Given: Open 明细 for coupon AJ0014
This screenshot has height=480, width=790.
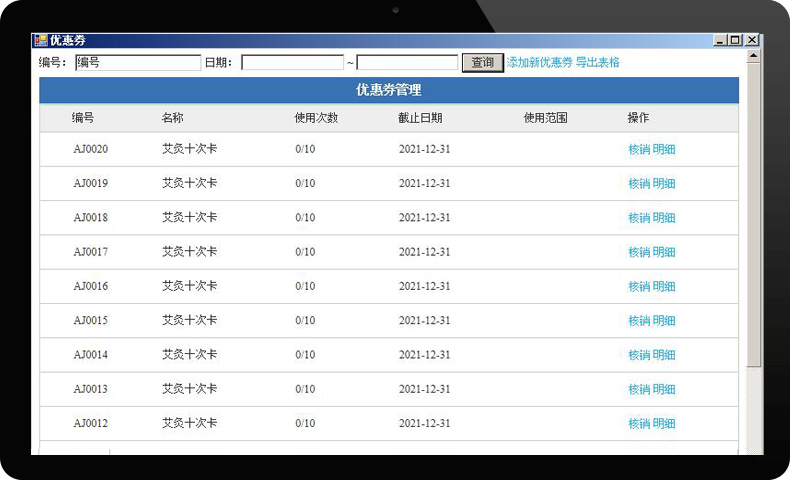Looking at the screenshot, I should click(664, 355).
